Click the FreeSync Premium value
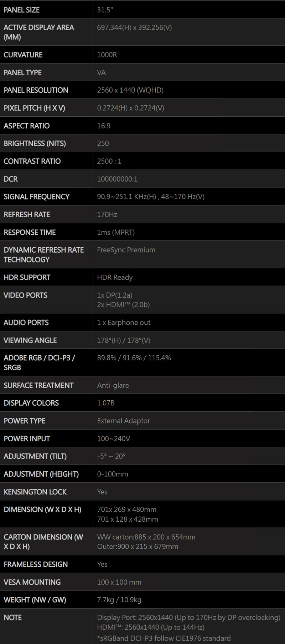This screenshot has width=285, height=644. 126,250
